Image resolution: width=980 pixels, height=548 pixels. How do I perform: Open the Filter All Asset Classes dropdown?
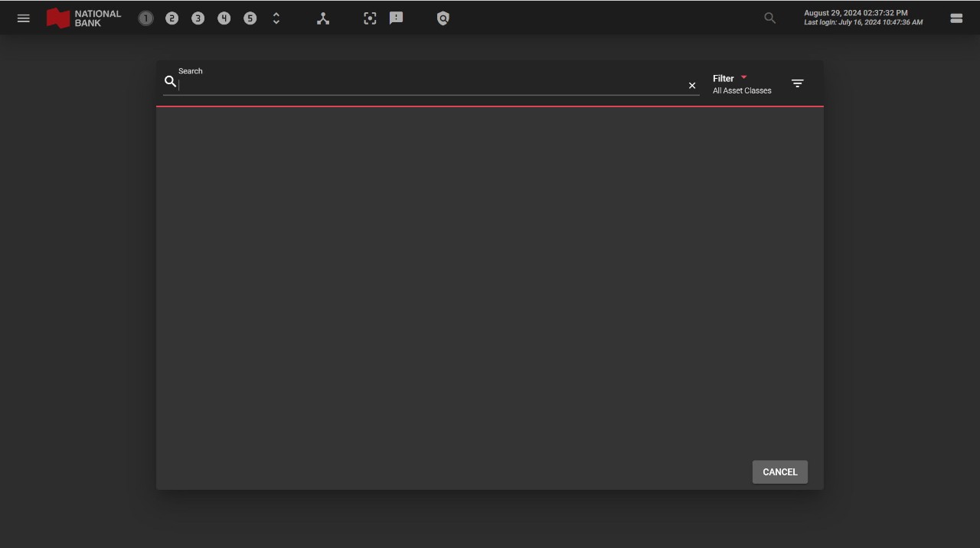(x=742, y=84)
